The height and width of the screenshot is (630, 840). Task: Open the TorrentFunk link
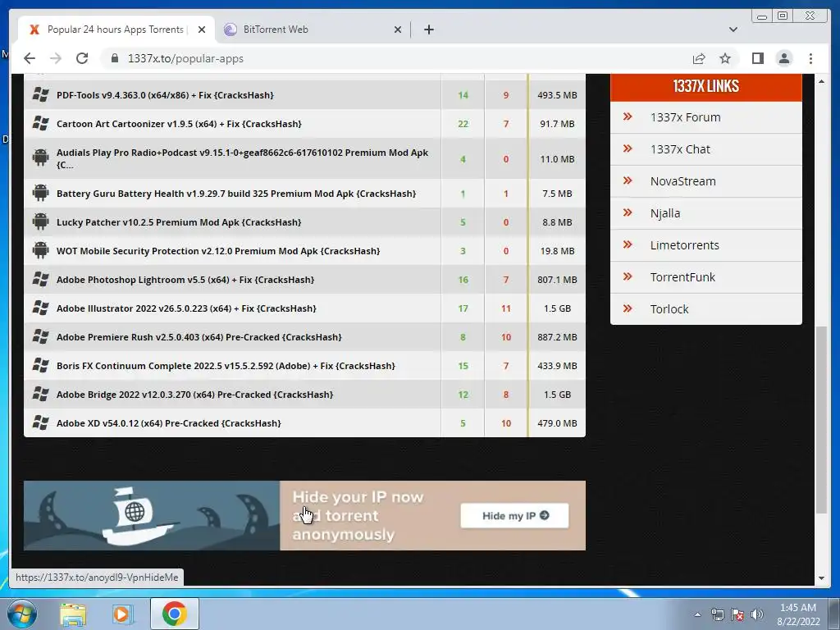tap(682, 277)
